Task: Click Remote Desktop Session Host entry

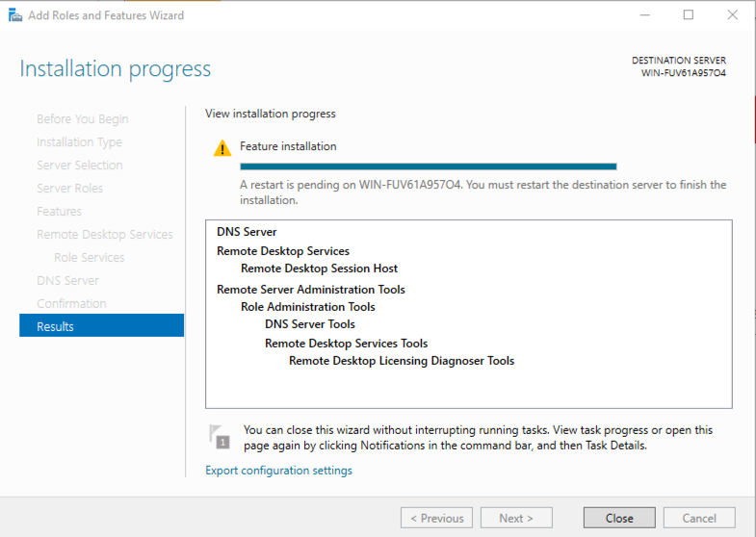Action: [x=319, y=268]
